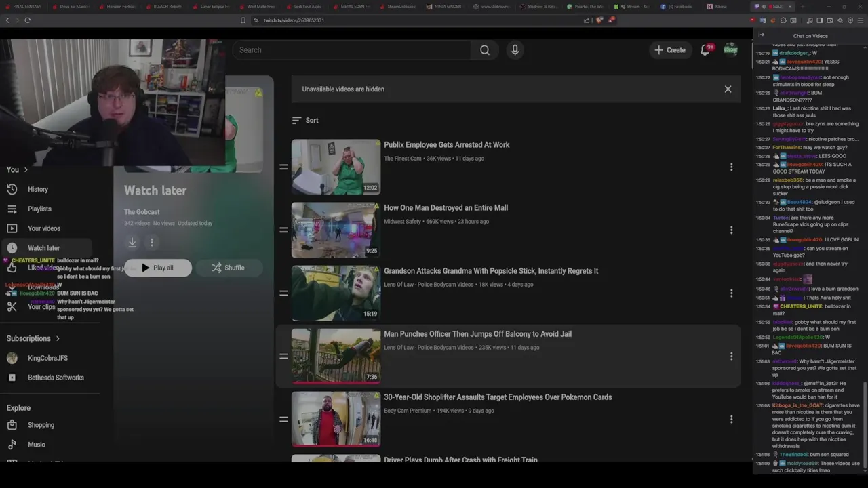Click the Create button
The image size is (868, 488).
pos(670,50)
